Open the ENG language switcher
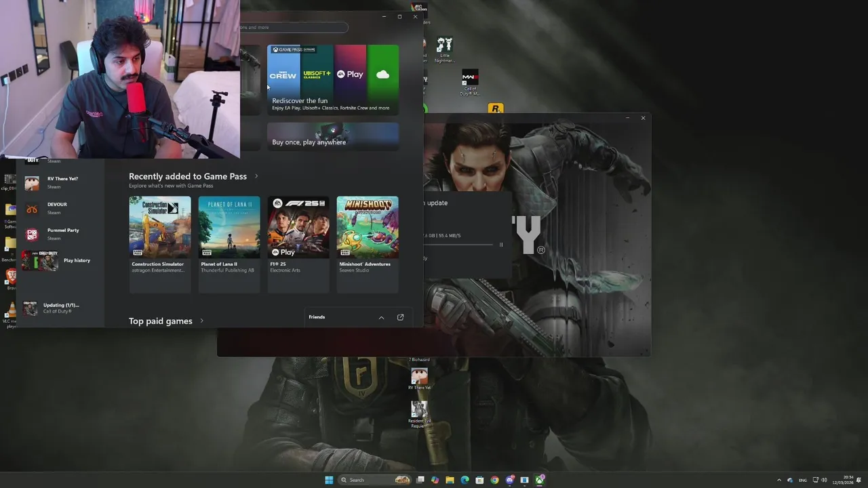868x488 pixels. coord(803,480)
